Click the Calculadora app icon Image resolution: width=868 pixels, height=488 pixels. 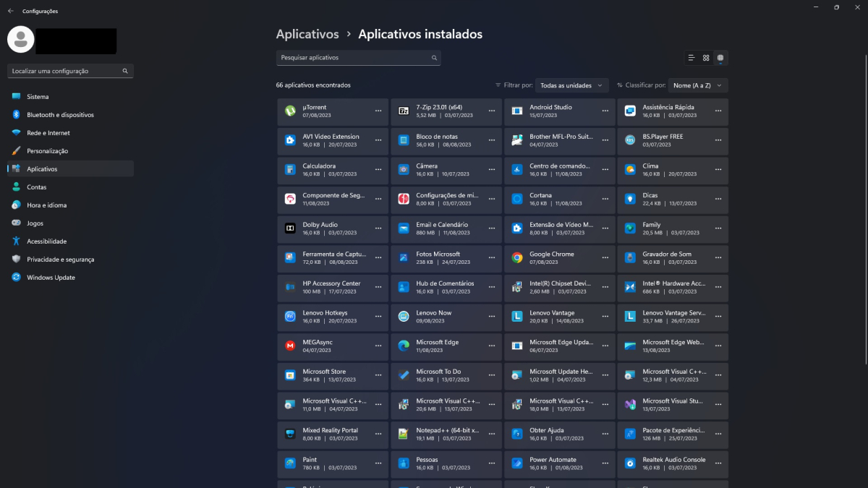290,169
